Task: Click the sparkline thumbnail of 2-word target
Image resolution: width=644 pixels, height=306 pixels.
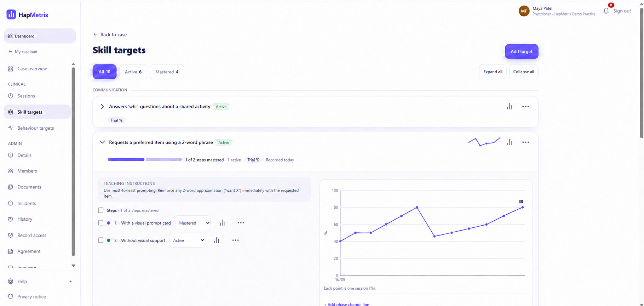Action: coord(484,142)
